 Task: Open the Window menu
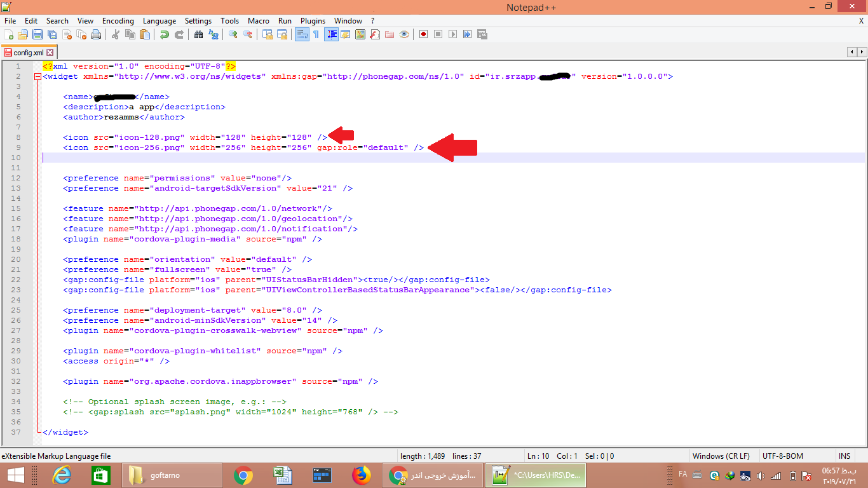pos(348,21)
